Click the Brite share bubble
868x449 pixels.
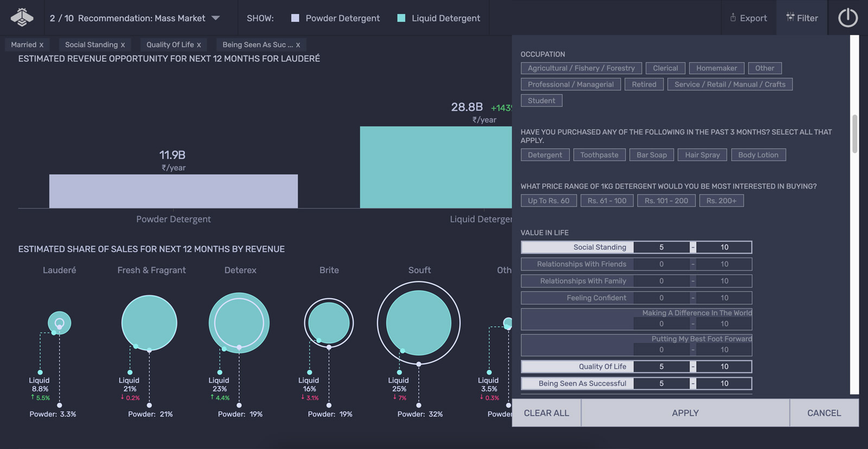(x=329, y=323)
